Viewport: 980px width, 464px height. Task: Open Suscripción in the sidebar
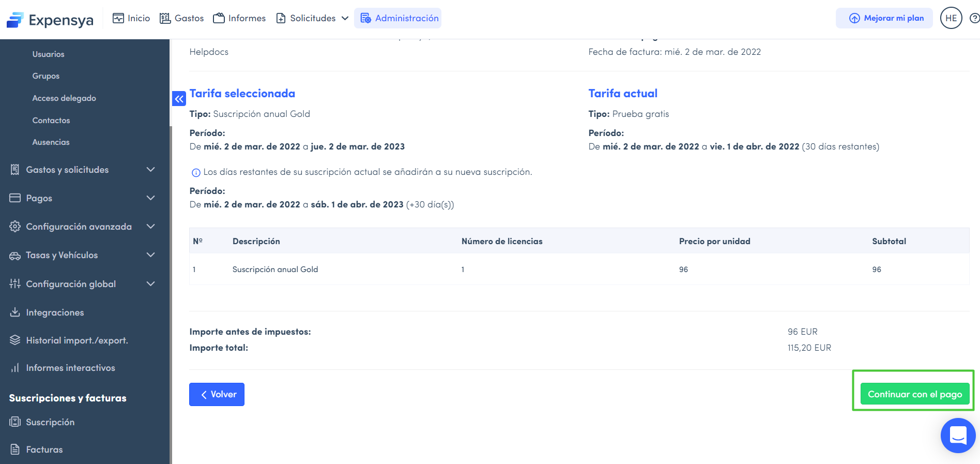[50, 422]
